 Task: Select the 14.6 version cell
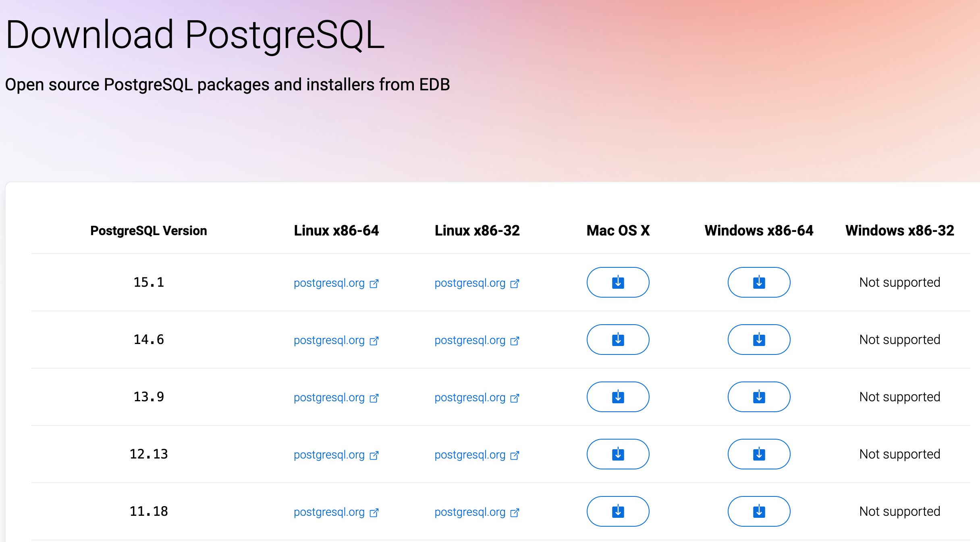149,340
